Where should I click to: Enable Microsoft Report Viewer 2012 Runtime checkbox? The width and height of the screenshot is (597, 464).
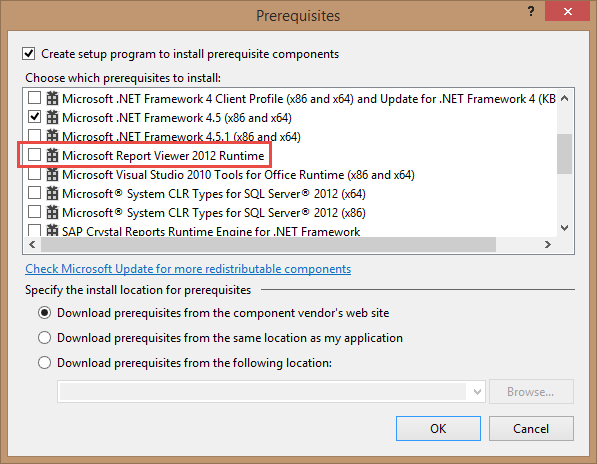35,155
